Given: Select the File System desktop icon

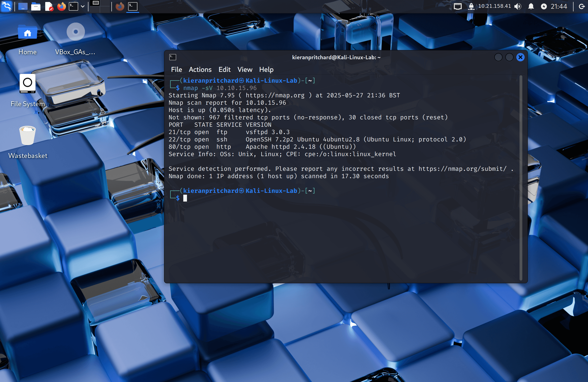Looking at the screenshot, I should click(27, 90).
